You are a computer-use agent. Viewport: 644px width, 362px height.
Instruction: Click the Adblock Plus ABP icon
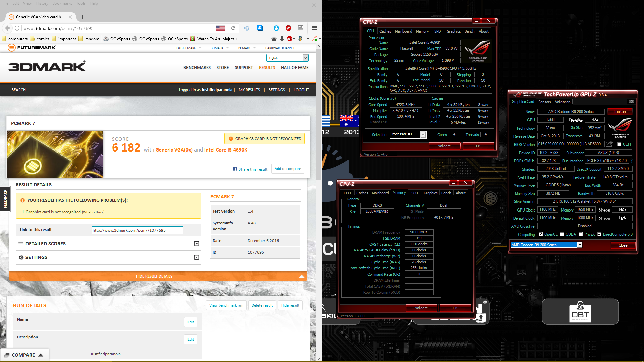tap(289, 39)
